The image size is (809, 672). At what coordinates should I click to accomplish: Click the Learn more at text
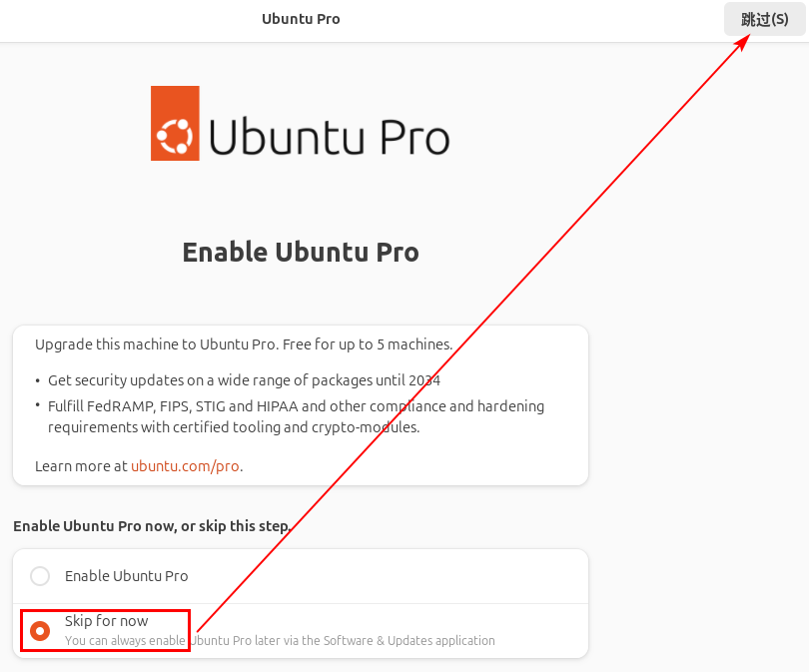point(81,466)
